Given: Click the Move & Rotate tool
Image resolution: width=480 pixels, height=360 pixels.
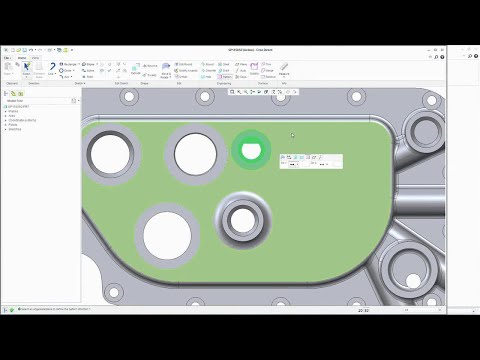Looking at the screenshot, I should click(166, 70).
